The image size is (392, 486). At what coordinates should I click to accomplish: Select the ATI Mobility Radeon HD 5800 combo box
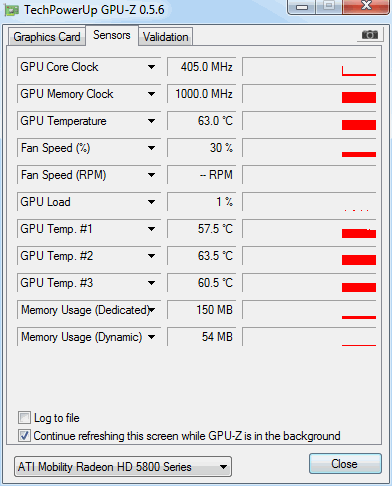123,467
